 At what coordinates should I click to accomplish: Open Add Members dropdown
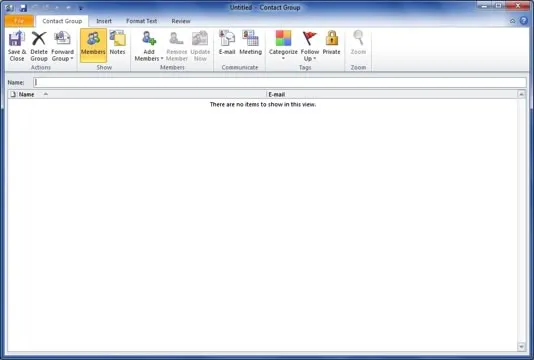tap(149, 46)
